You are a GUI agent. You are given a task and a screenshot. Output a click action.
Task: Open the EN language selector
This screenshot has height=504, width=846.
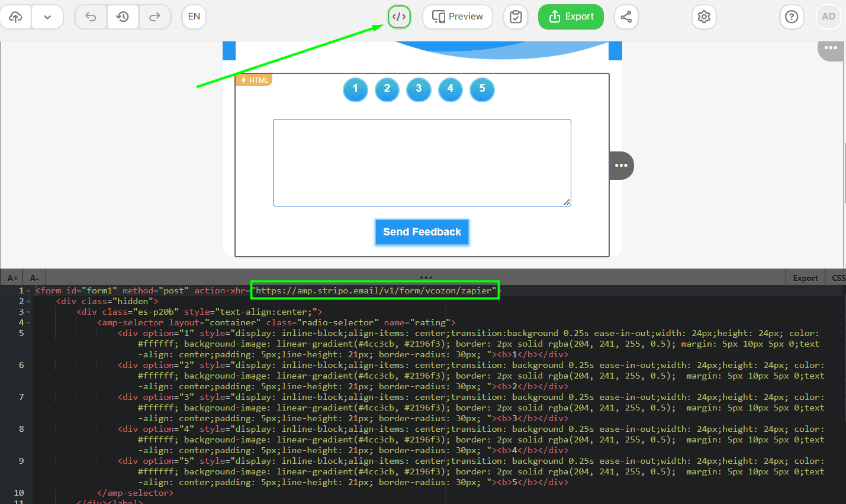194,17
